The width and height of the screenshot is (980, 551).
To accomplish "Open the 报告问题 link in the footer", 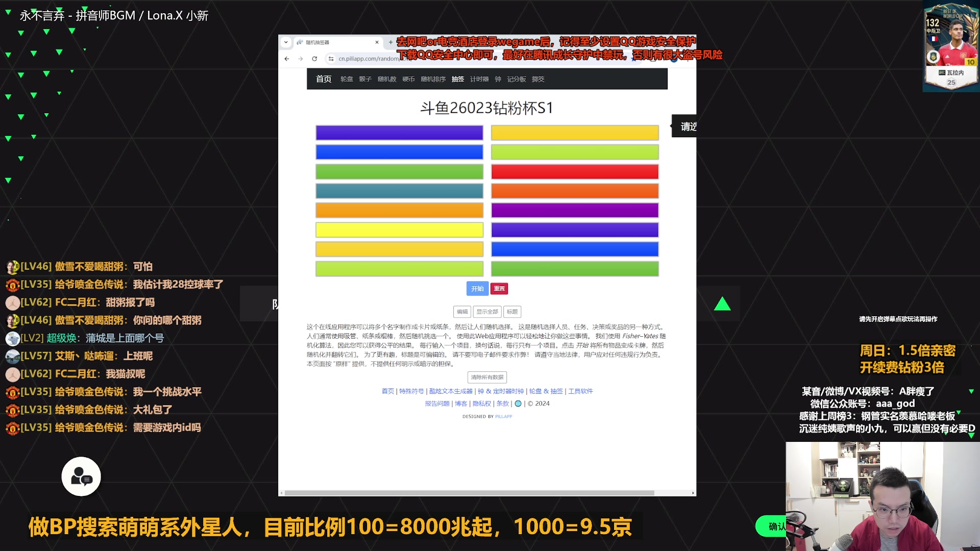I will pos(438,403).
